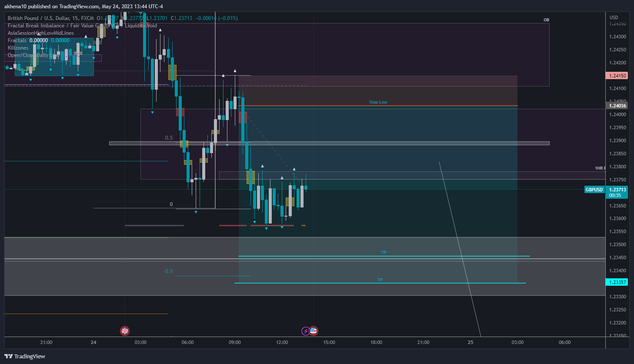The height and width of the screenshot is (364, 634).
Task: Click the purple lightning event icon
Action: [x=306, y=331]
